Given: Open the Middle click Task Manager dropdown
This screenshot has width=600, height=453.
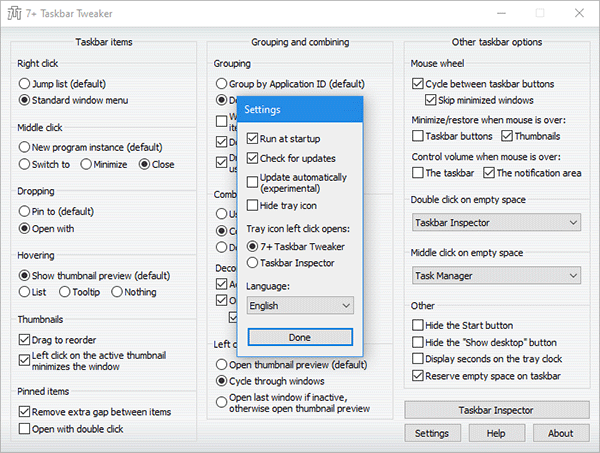Looking at the screenshot, I should tap(496, 274).
